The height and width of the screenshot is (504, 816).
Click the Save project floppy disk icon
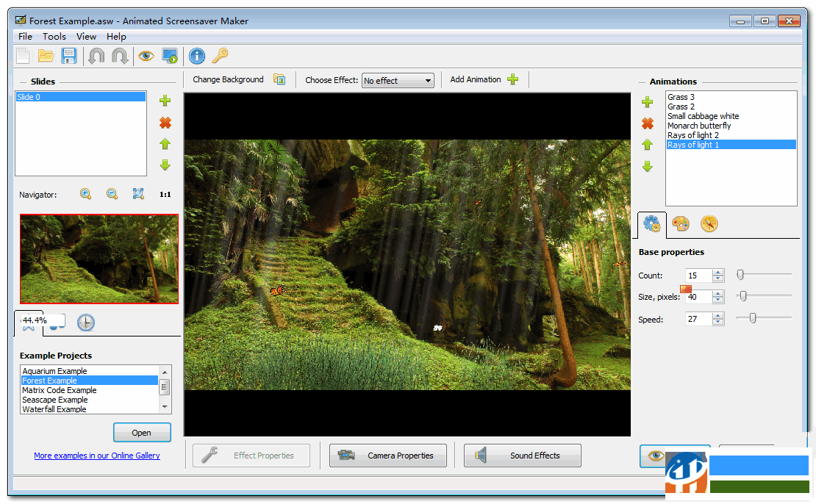click(69, 56)
